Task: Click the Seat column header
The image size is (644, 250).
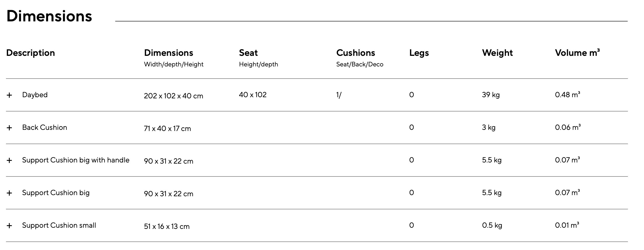Action: 248,53
